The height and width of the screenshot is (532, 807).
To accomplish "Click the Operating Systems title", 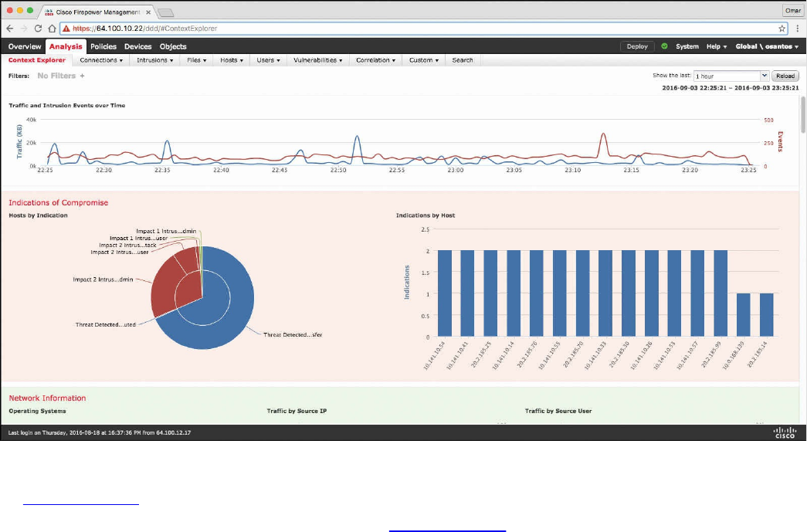I will click(x=37, y=411).
